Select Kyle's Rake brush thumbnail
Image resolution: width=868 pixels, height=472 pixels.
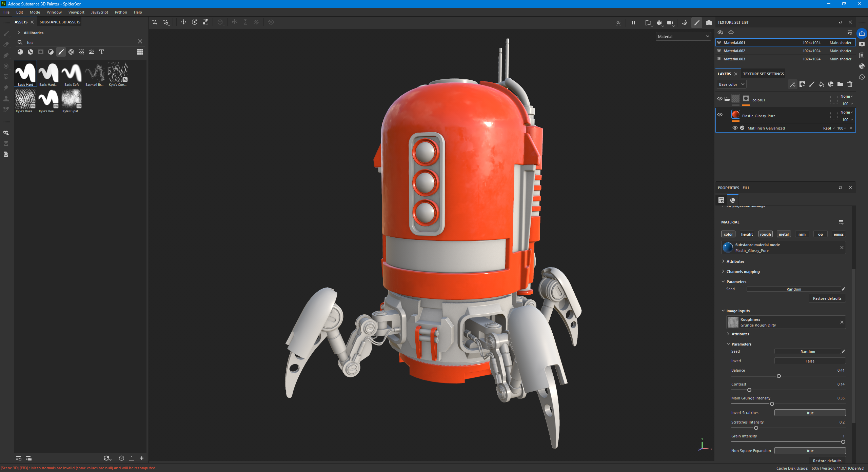point(25,101)
